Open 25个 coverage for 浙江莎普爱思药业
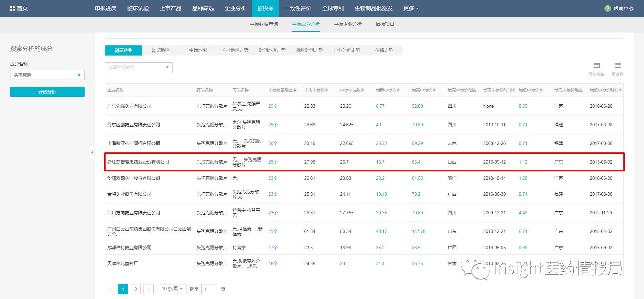 [273, 162]
